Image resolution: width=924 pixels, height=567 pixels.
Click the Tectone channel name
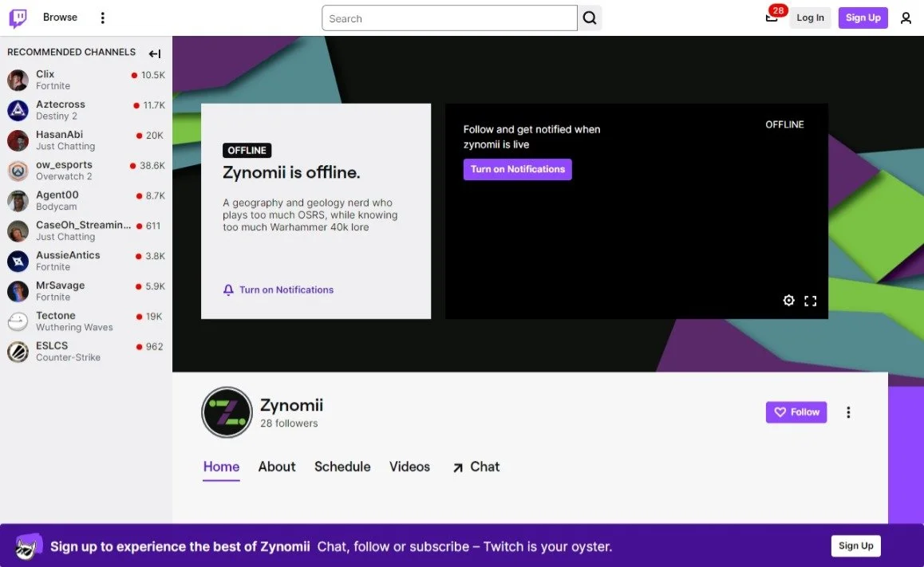(x=55, y=316)
